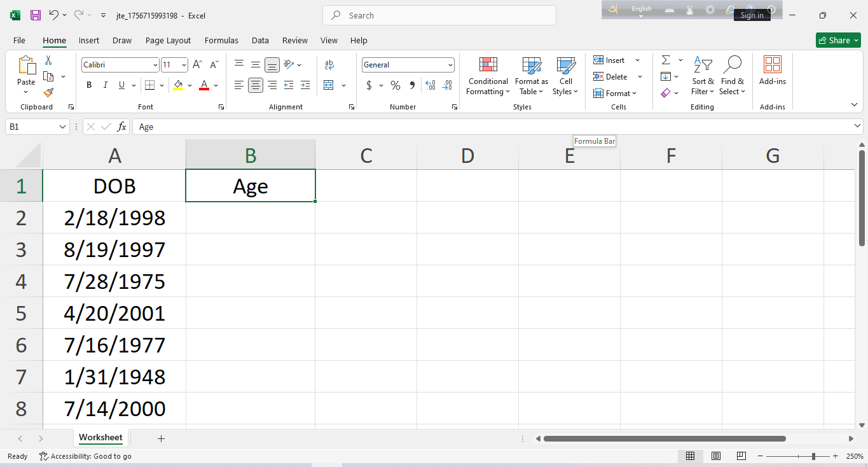Toggle Bold formatting
Screen dimensions: 868x467
89,85
